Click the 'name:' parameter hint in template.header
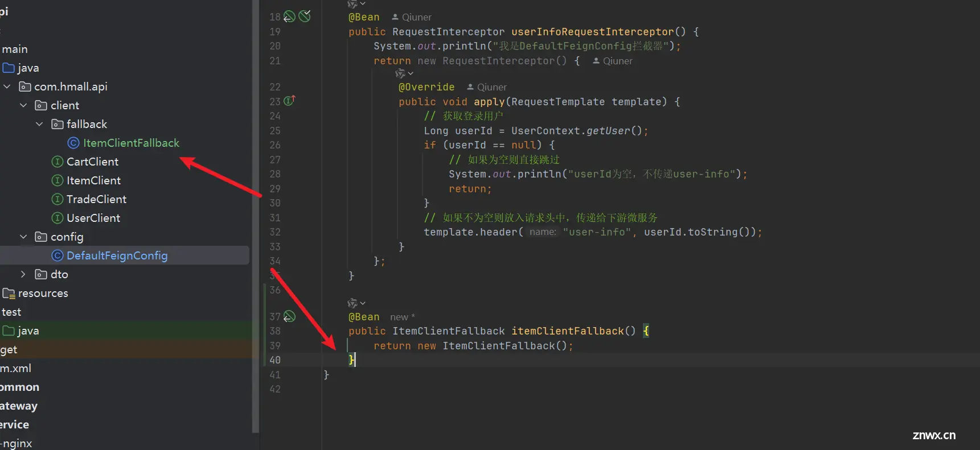980x450 pixels. [x=543, y=232]
